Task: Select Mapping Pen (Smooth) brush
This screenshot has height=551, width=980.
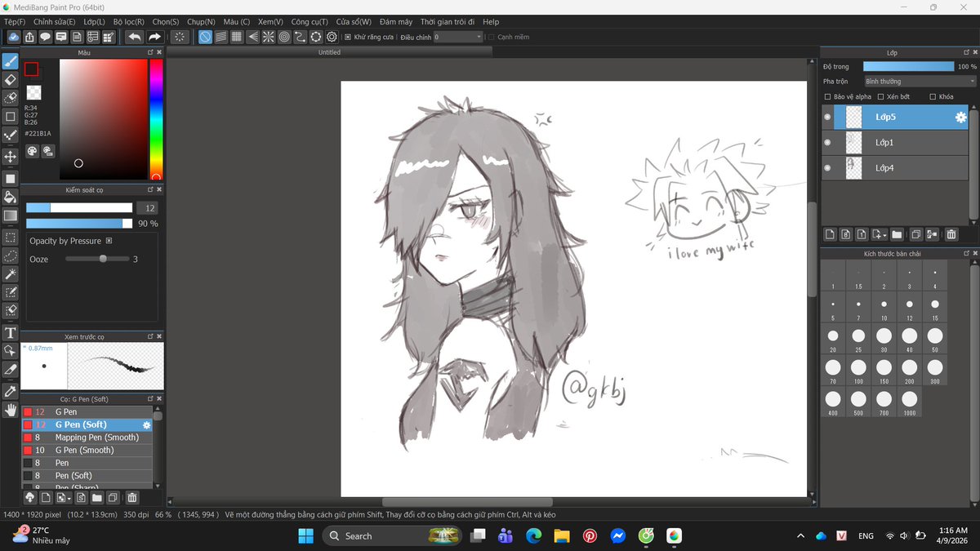Action: pyautogui.click(x=87, y=438)
